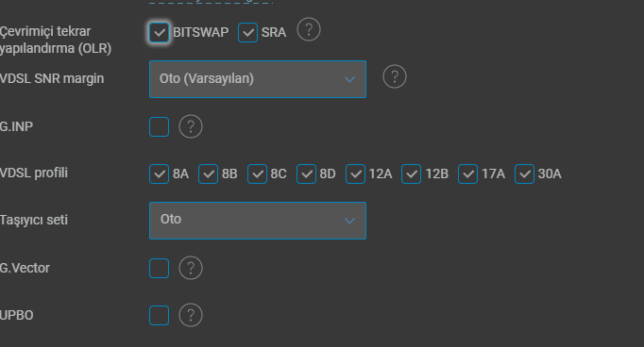644x347 pixels.
Task: Open help icon next to SRA checkbox
Action: [x=309, y=29]
